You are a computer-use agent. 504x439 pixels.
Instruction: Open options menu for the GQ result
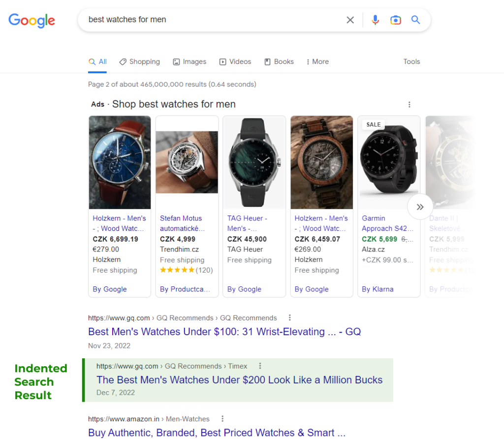pyautogui.click(x=289, y=317)
